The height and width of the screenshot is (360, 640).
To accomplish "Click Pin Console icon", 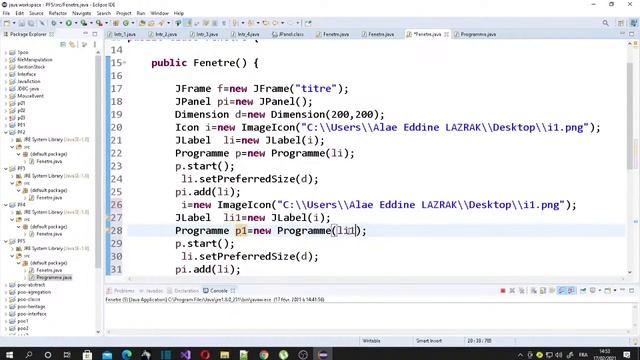I will (x=583, y=291).
